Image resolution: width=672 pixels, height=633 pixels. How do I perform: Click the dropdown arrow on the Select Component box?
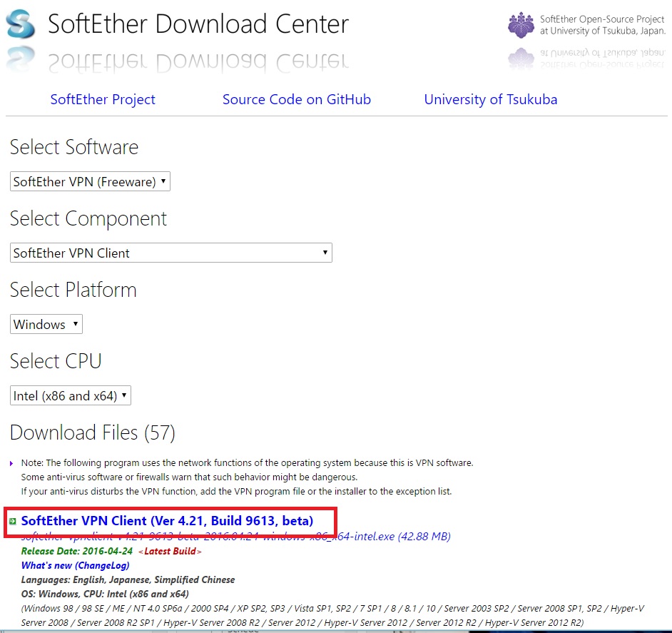point(326,253)
